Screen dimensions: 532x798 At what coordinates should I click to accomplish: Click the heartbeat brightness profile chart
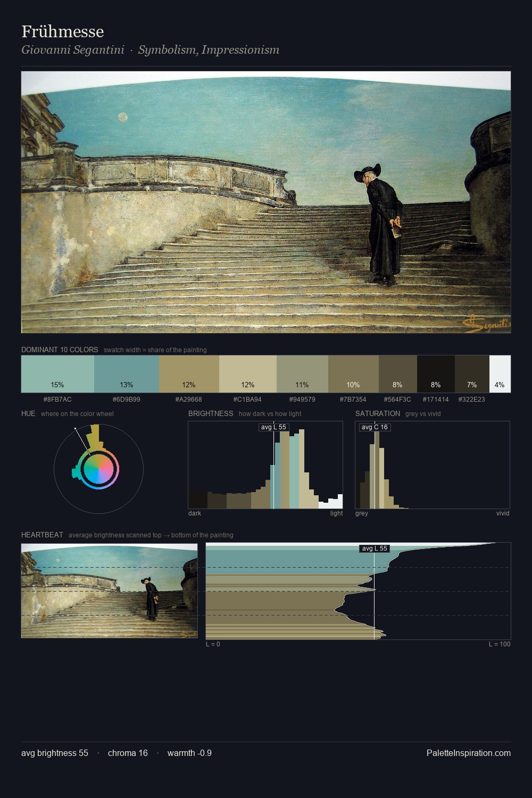point(358,591)
